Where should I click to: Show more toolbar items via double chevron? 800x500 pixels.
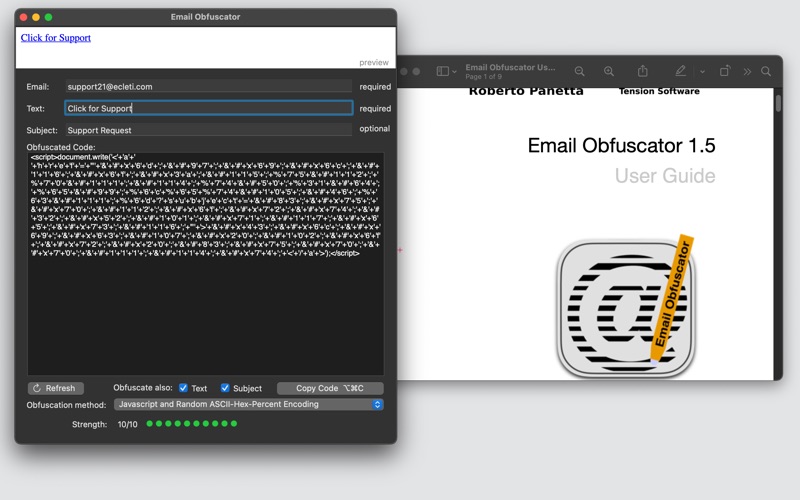point(747,72)
